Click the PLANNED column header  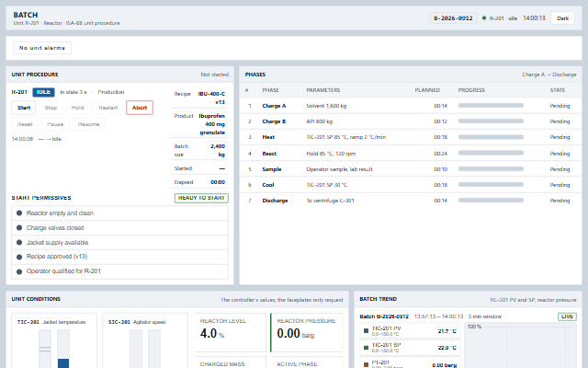427,90
